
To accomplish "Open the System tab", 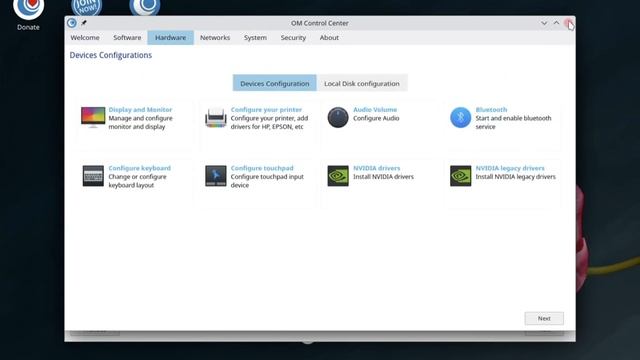I will [x=256, y=38].
